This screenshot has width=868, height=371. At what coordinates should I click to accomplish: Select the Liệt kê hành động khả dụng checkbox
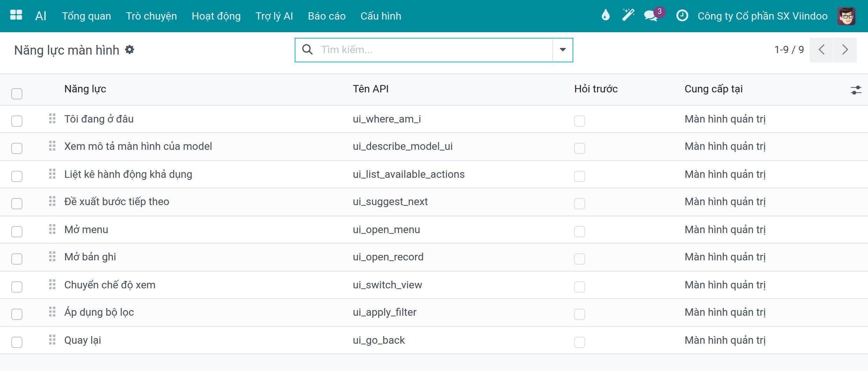[x=17, y=176]
